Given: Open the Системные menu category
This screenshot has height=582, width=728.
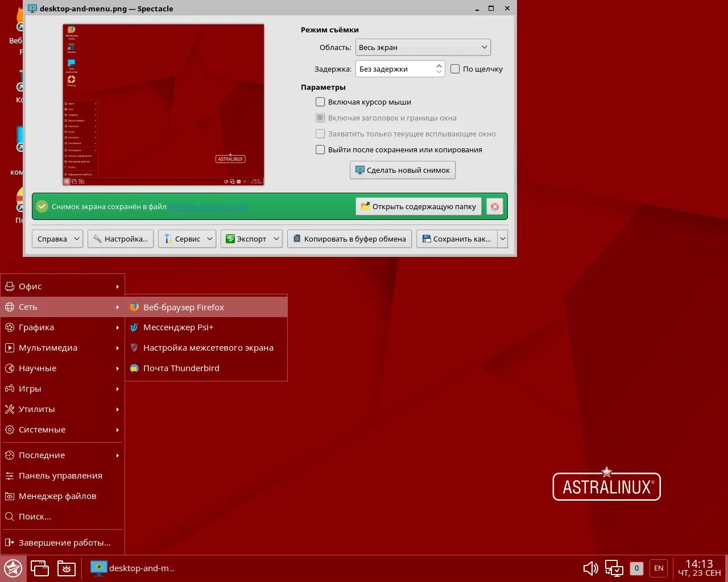Looking at the screenshot, I should (x=63, y=430).
